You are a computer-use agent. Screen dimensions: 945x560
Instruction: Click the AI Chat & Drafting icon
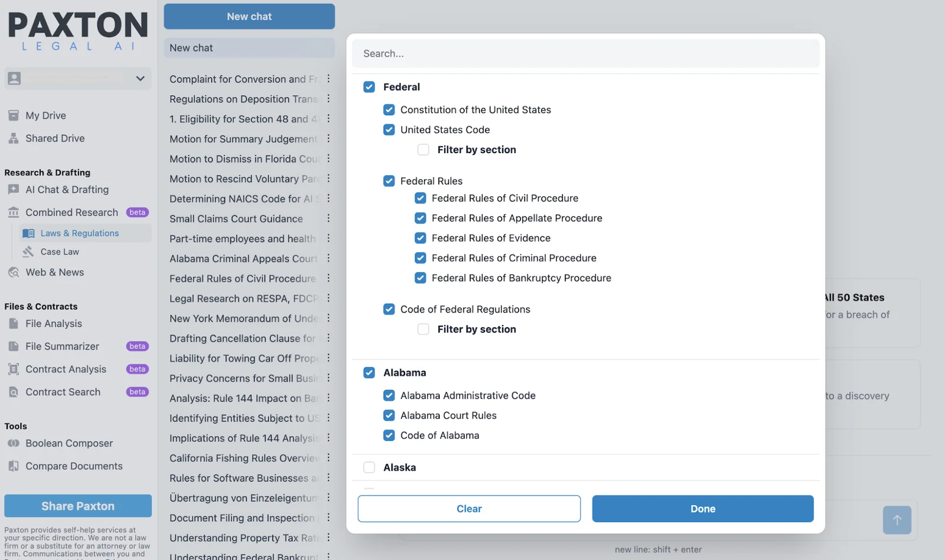click(x=14, y=190)
